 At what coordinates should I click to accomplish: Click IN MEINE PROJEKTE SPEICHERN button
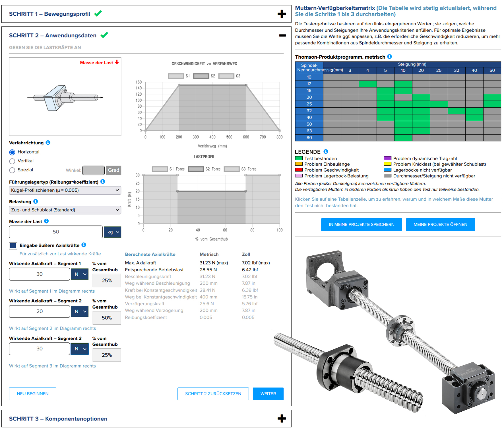(361, 225)
